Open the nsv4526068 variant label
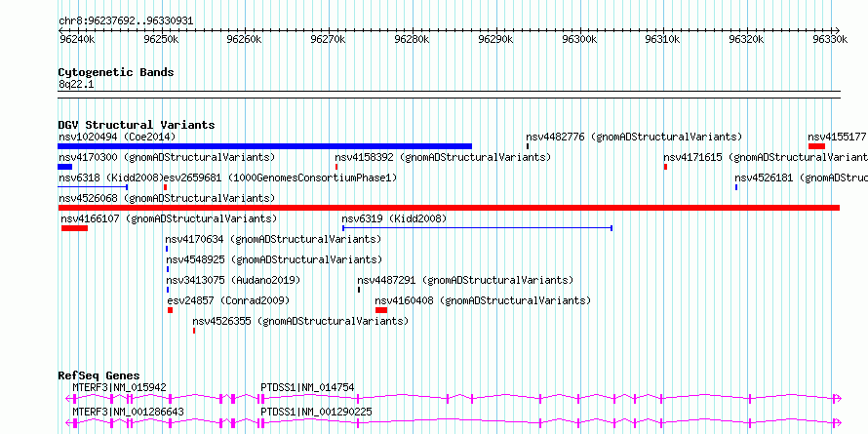Viewport: 868px width, 434px height. coord(167,198)
